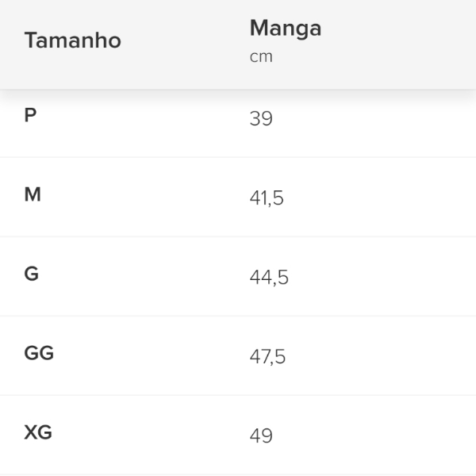Image resolution: width=476 pixels, height=476 pixels.
Task: Select size P in the table
Action: click(31, 115)
